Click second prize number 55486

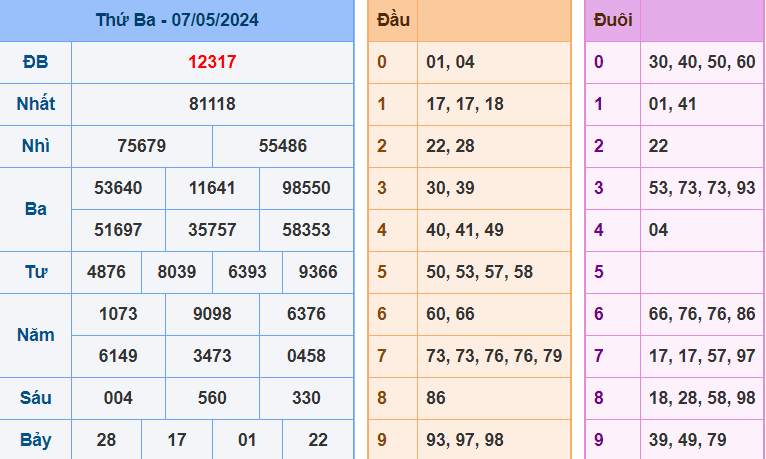click(x=283, y=146)
